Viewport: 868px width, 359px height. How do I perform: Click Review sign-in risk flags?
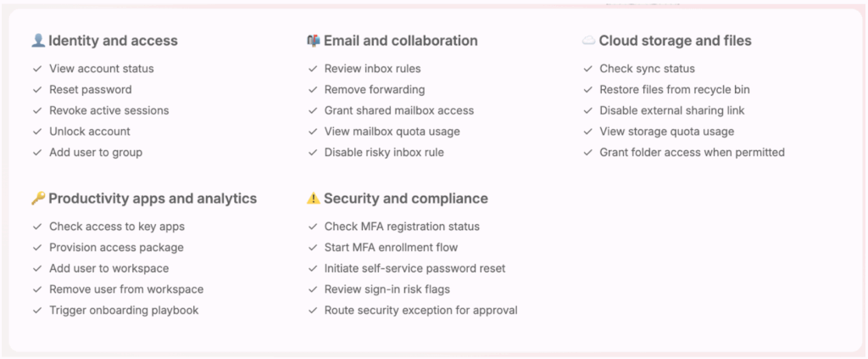click(x=387, y=289)
